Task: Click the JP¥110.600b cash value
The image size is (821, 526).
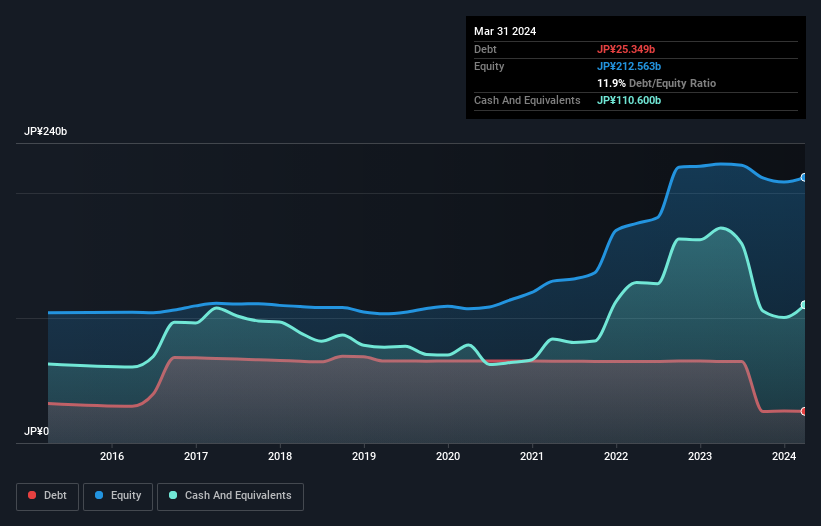Action: tap(629, 100)
